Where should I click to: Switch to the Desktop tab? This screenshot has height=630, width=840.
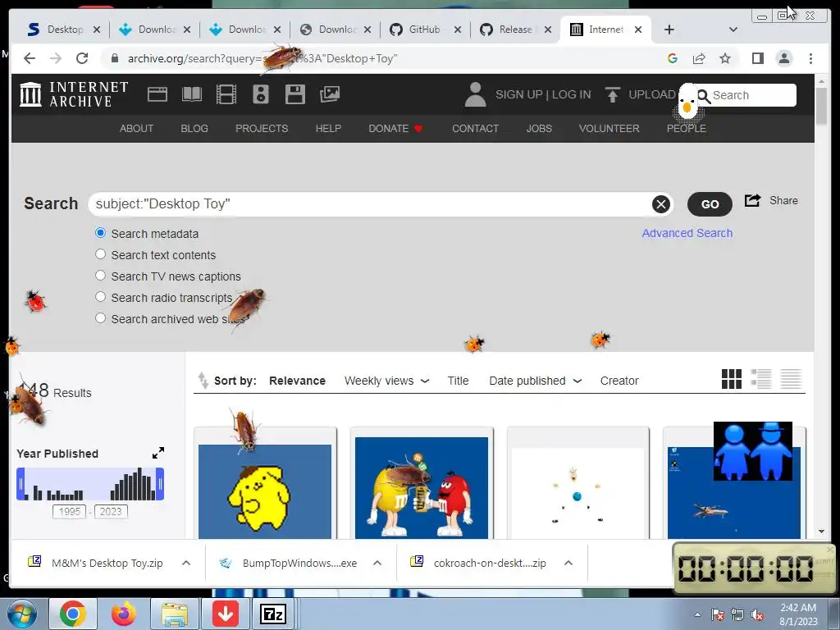(64, 30)
